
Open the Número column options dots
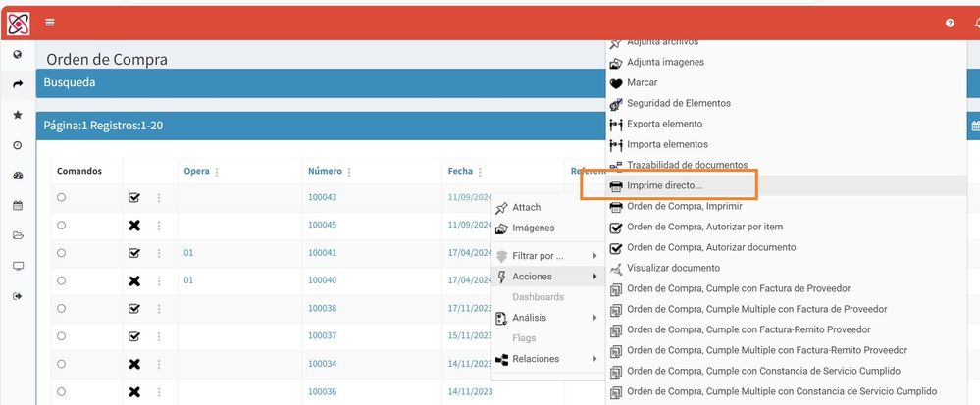[x=349, y=172]
